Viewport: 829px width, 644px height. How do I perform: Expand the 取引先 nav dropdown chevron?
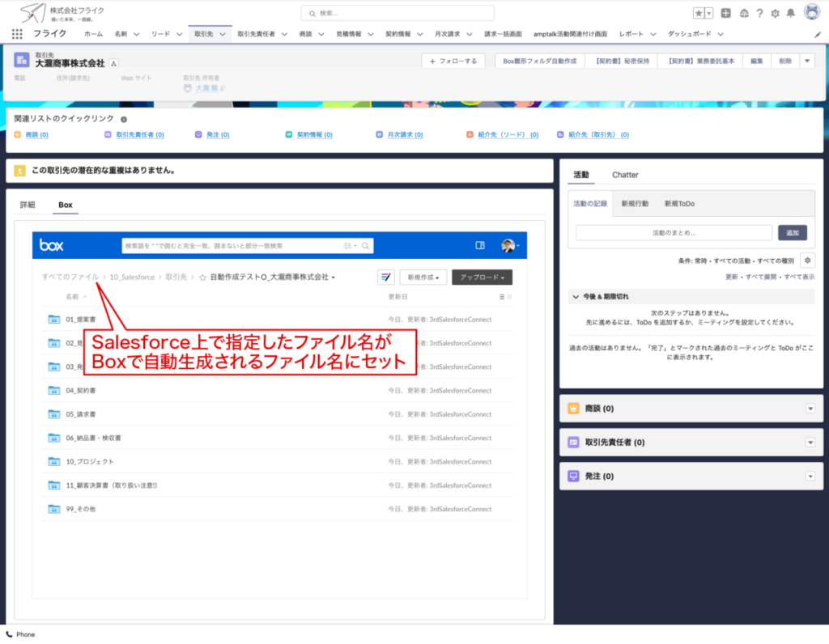[x=223, y=34]
